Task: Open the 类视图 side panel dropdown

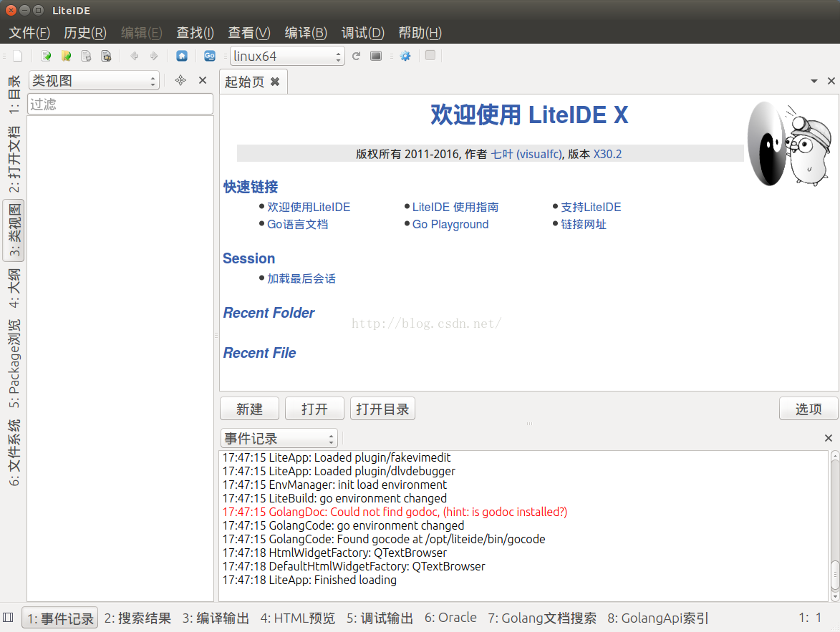Action: 94,80
